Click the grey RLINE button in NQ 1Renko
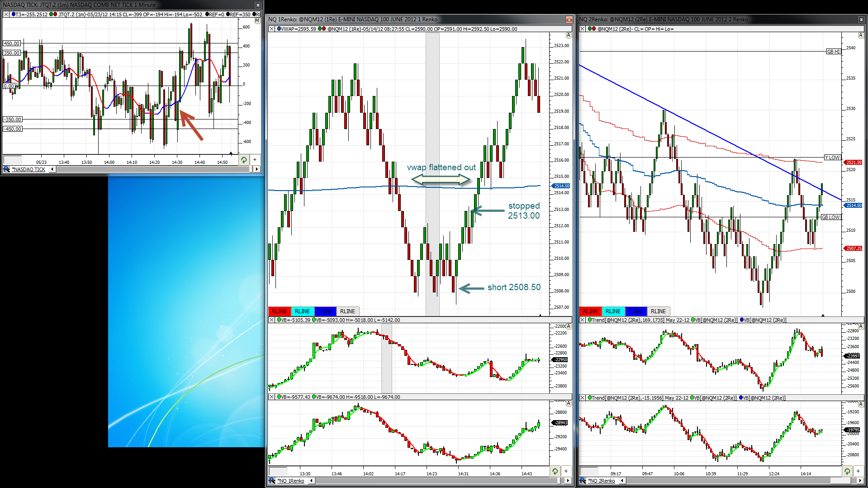The width and height of the screenshot is (868, 488). [348, 311]
